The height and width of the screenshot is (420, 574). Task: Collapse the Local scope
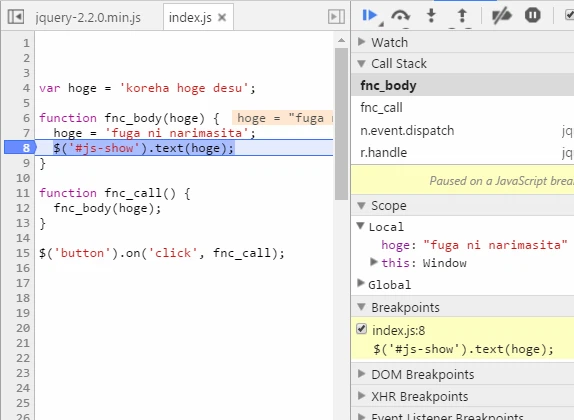360,226
